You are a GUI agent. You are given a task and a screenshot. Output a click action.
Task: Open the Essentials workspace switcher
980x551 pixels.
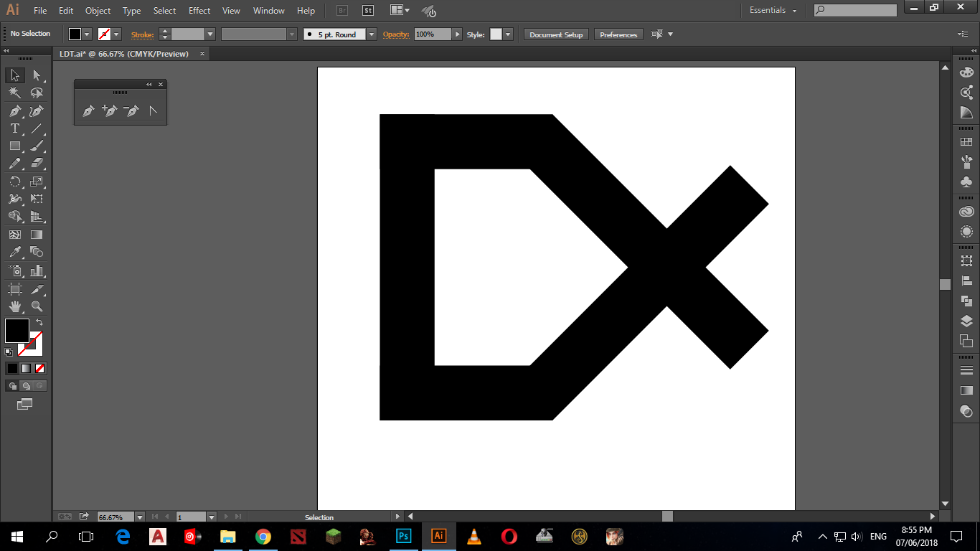(x=773, y=10)
